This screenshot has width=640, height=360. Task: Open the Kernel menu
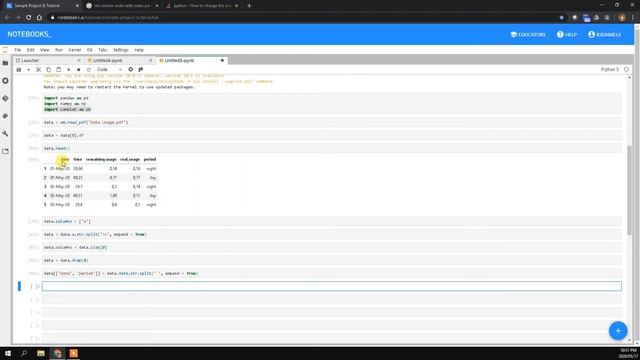[x=75, y=50]
